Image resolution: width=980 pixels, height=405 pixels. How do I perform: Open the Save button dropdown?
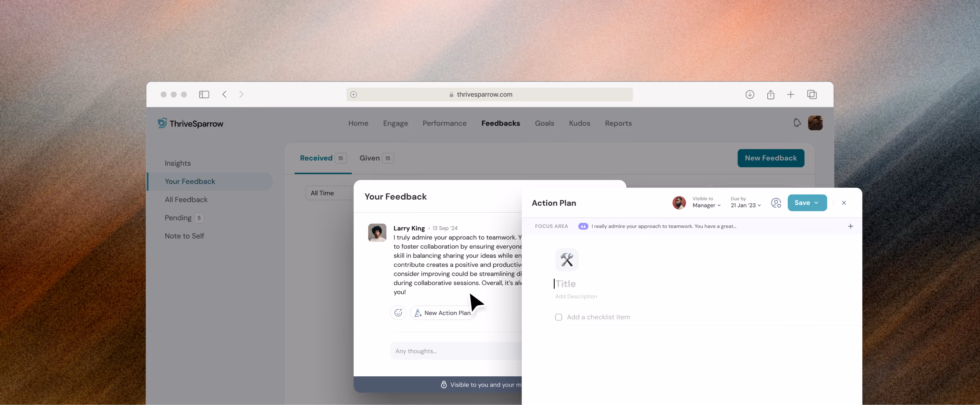816,203
